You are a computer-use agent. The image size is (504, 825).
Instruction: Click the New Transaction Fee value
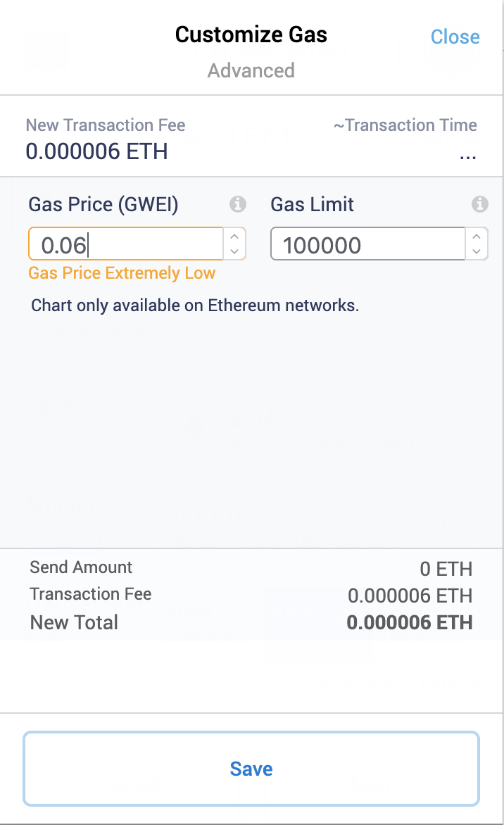(96, 151)
